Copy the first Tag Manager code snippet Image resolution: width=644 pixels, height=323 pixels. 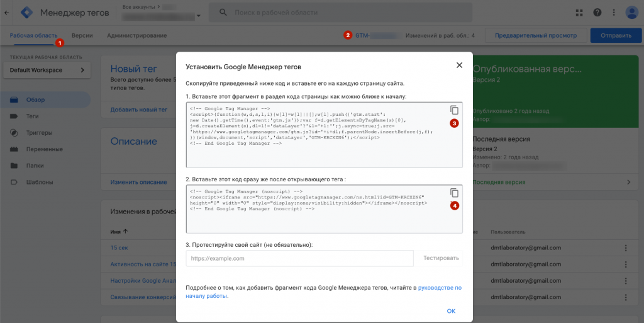click(454, 110)
